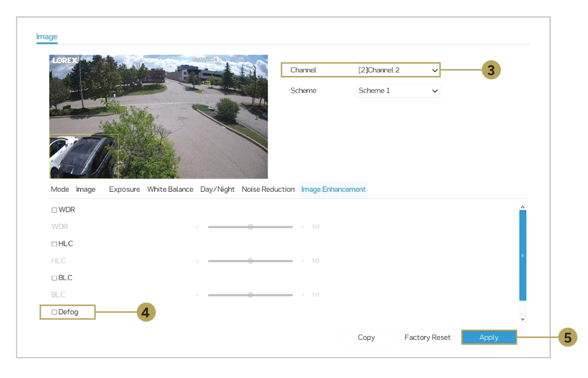Select the Image Enhancement tab
Viewport: 588px width, 378px height.
point(333,189)
